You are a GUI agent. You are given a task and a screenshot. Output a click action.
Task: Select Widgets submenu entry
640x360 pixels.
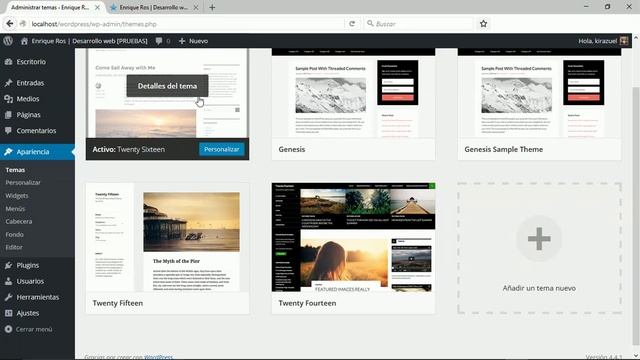pos(17,196)
